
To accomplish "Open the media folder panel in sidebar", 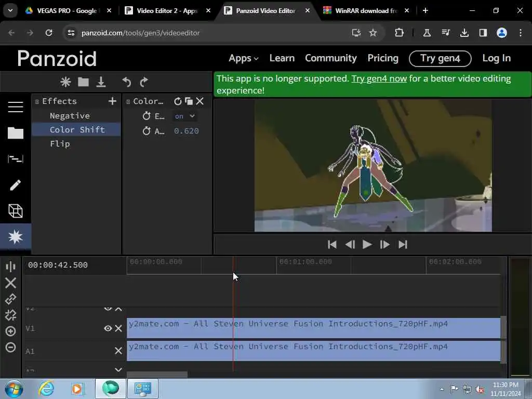I will pos(16,133).
